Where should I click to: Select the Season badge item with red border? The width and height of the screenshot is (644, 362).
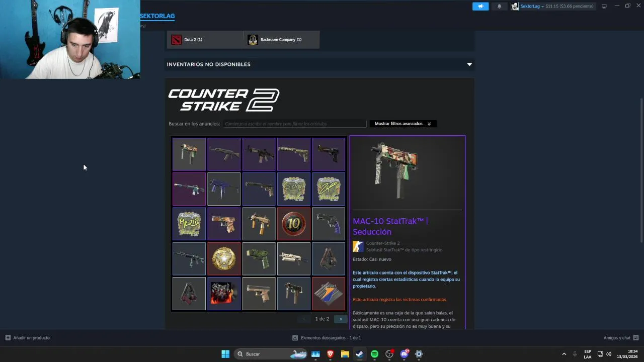click(x=329, y=294)
